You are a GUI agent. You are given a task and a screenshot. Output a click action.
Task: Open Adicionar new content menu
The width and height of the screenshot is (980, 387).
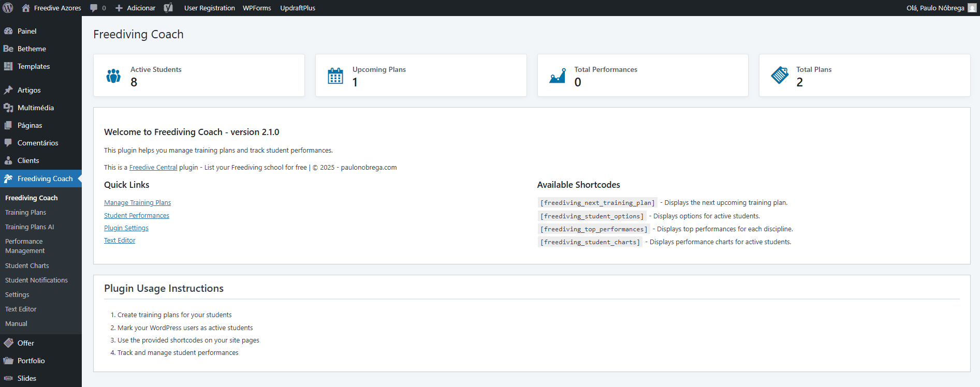pyautogui.click(x=136, y=8)
